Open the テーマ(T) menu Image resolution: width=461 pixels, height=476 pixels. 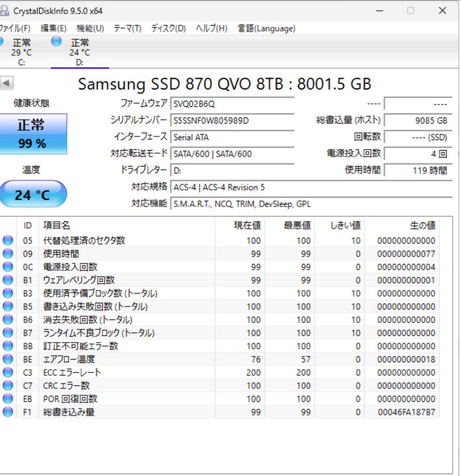pyautogui.click(x=126, y=28)
